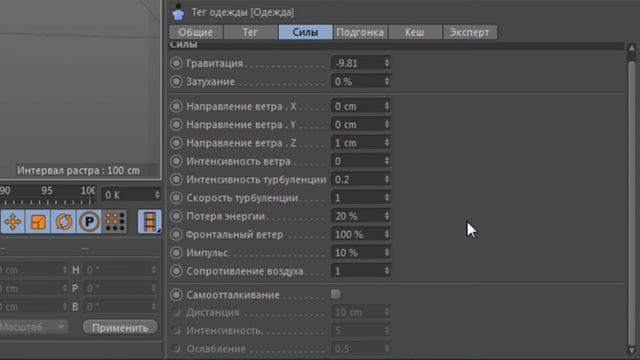Click the Тег одежды [Одежда] title
This screenshot has width=640, height=360.
(x=243, y=12)
